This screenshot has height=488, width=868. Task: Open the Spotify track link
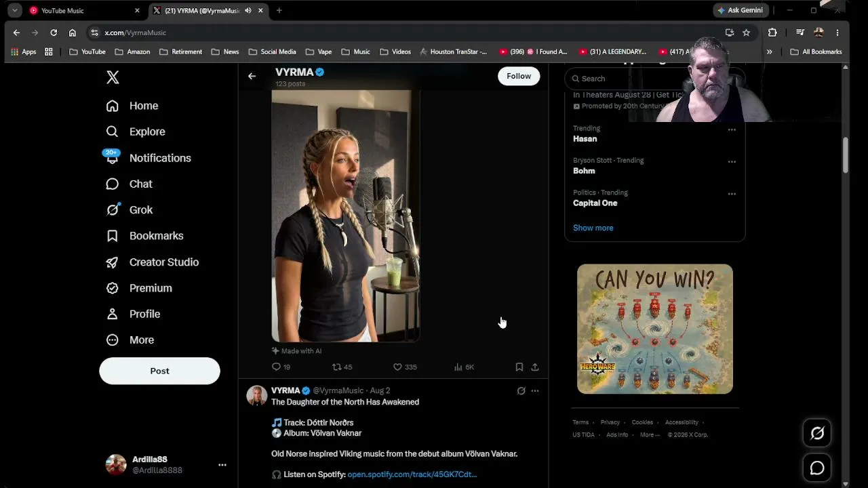(x=412, y=474)
